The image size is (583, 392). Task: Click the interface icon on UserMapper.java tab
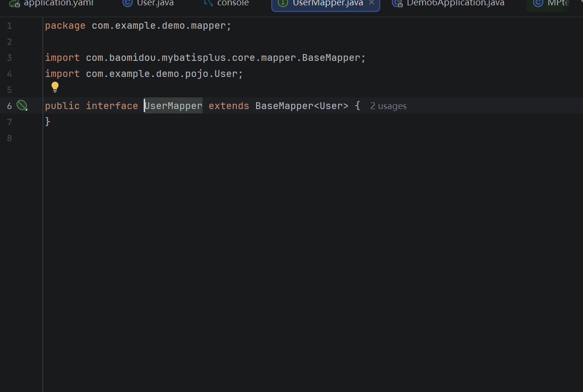click(283, 3)
